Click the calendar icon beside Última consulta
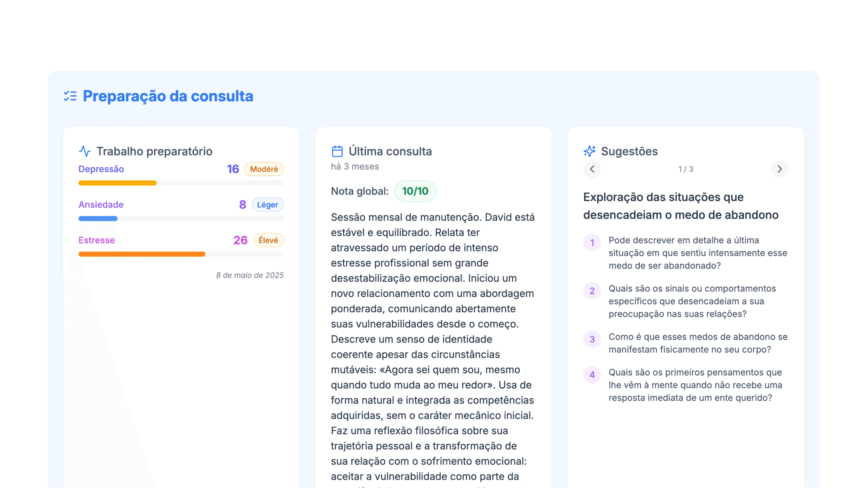This screenshot has height=488, width=868. click(337, 151)
